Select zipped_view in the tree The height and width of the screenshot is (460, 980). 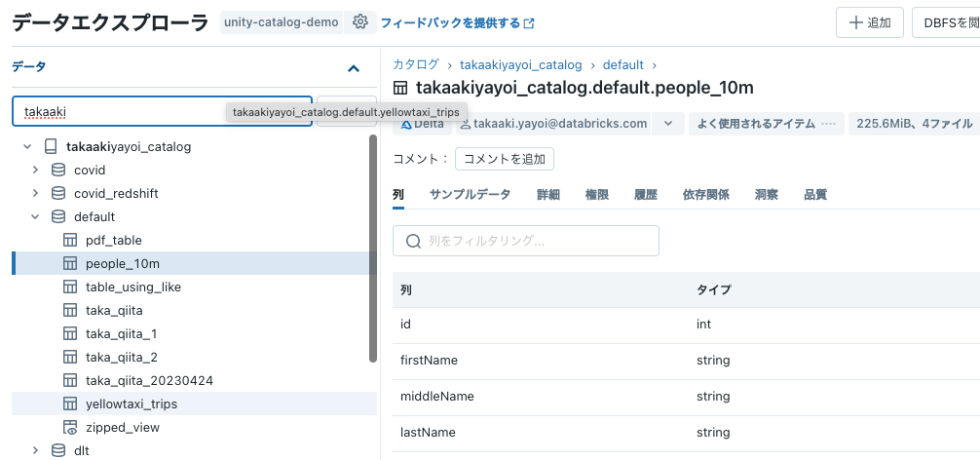point(123,428)
